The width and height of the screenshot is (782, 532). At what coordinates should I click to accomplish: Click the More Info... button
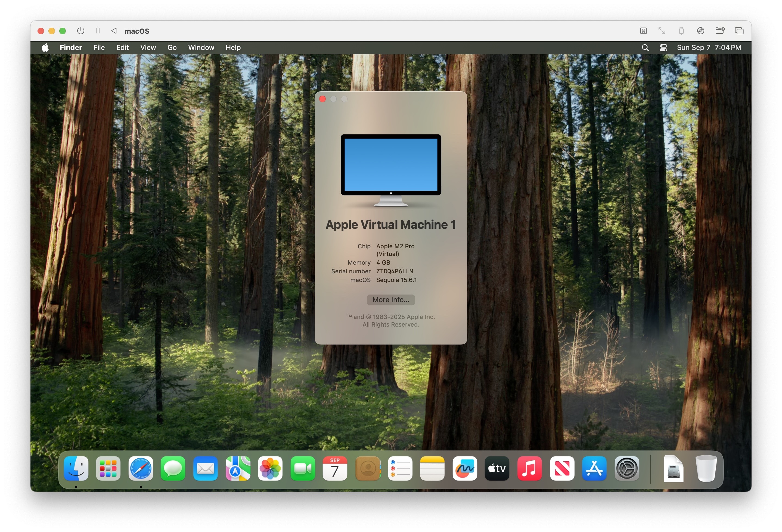[391, 300]
